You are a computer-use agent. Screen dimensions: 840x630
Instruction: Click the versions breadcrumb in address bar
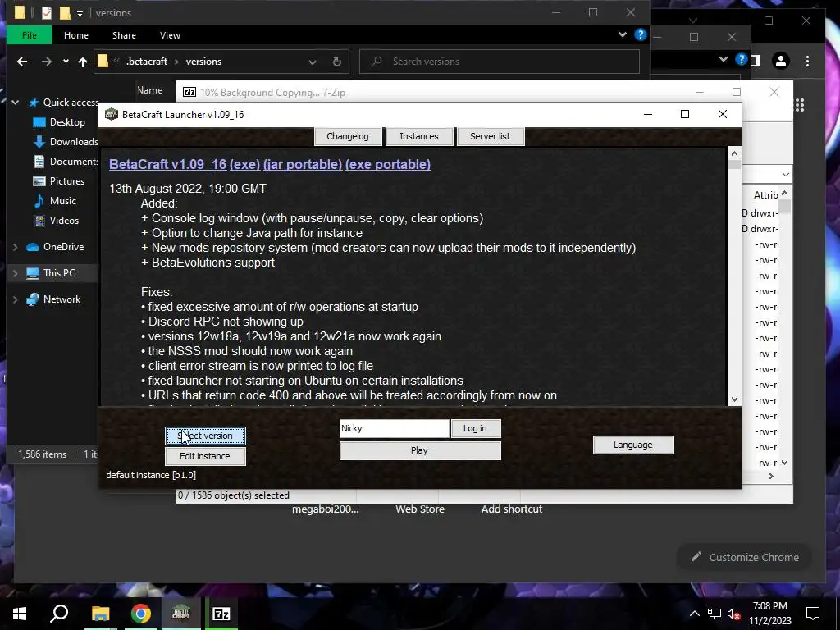[x=203, y=62]
